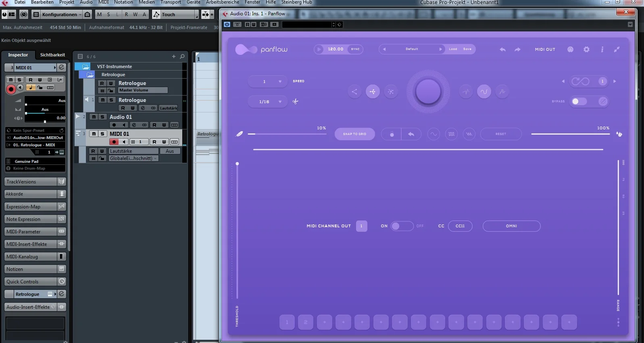Click the scissors icon next to 1/16

point(295,101)
